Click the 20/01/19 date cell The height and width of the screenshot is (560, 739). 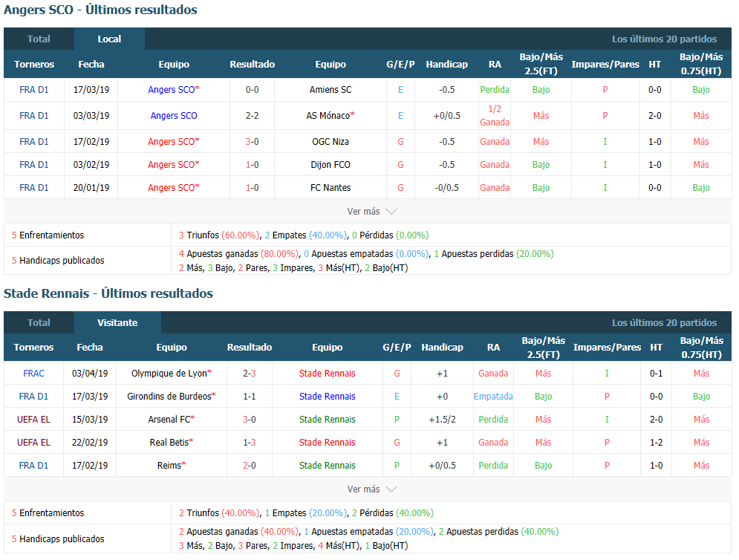click(91, 188)
